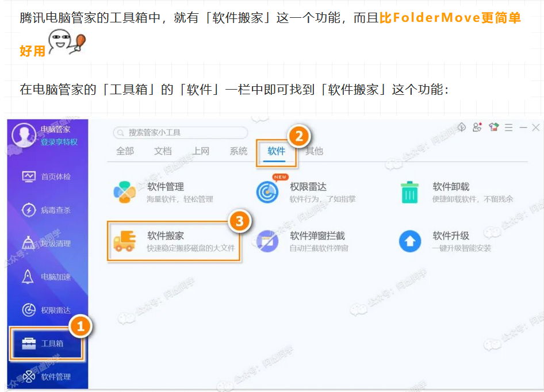
Task: Click the orange 软件搬家 truck icon
Action: (124, 241)
